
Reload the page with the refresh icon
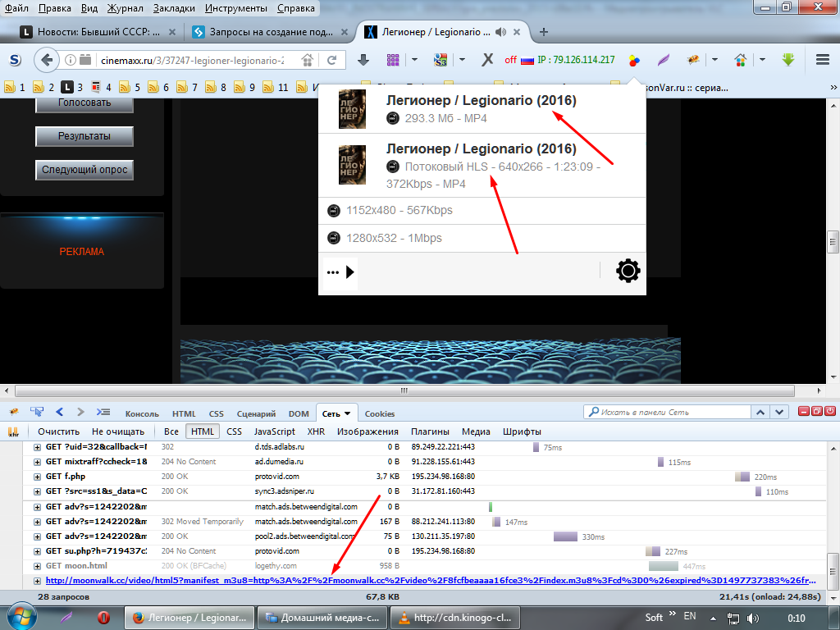tap(332, 60)
